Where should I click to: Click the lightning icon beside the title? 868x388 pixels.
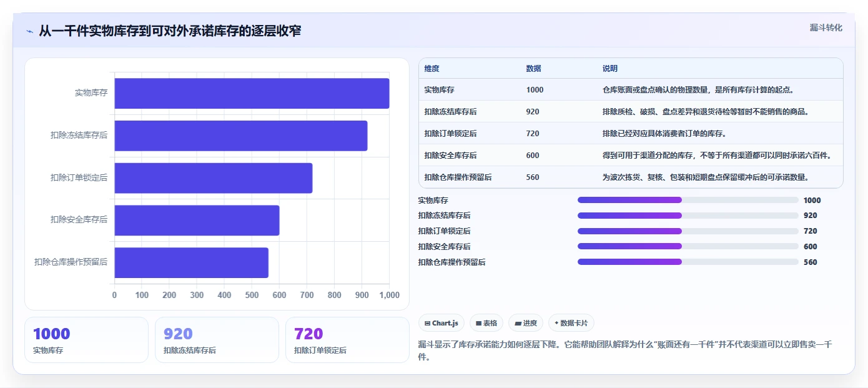point(29,31)
